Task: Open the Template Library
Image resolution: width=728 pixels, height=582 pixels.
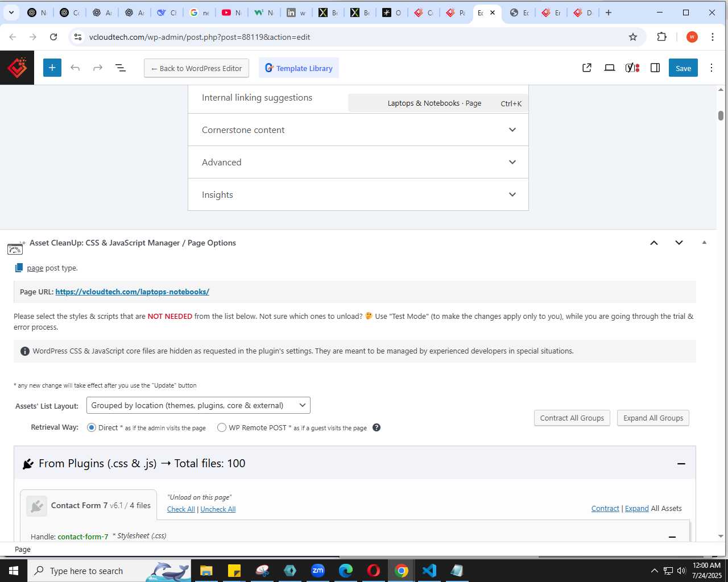Action: tap(299, 68)
